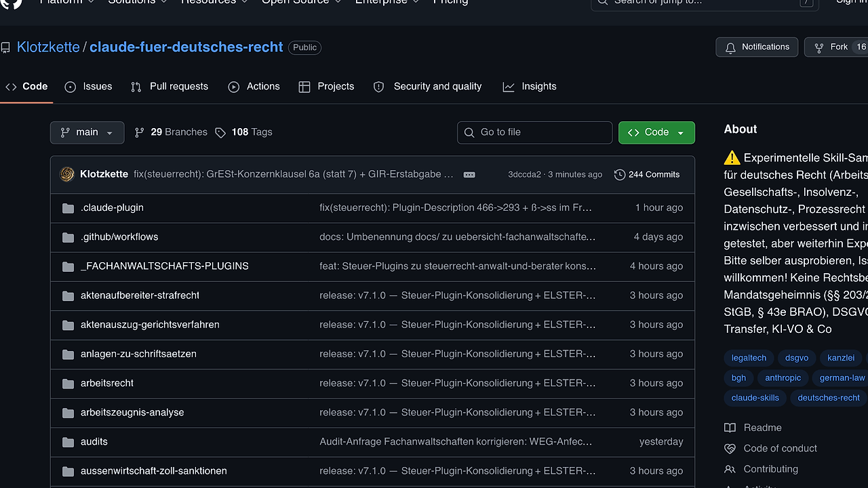Open the Pull requests tab
Screen dimensions: 868x488
tap(170, 87)
